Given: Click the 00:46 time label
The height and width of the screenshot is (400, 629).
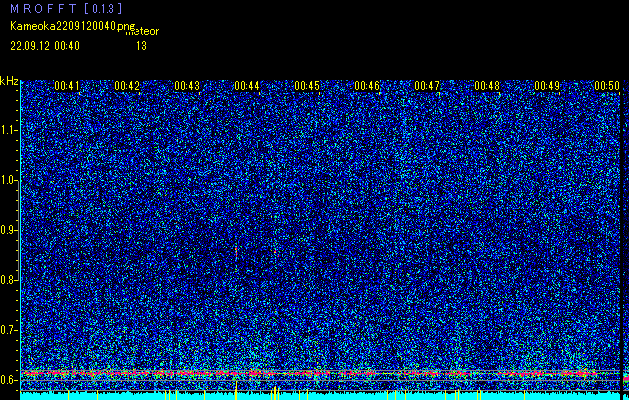Looking at the screenshot, I should (x=367, y=86).
